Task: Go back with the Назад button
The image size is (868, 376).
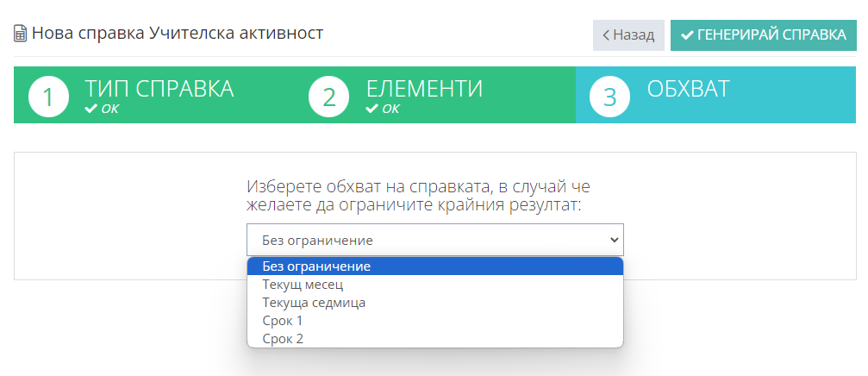Action: coord(628,35)
